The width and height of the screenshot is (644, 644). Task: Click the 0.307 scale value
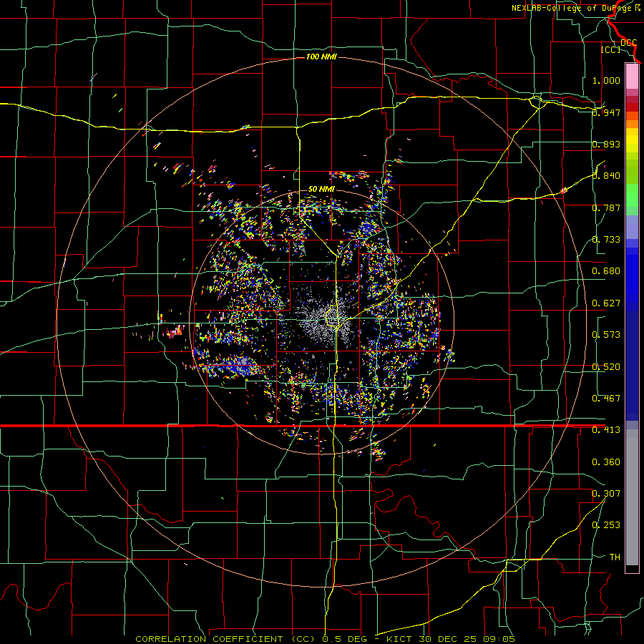[606, 494]
